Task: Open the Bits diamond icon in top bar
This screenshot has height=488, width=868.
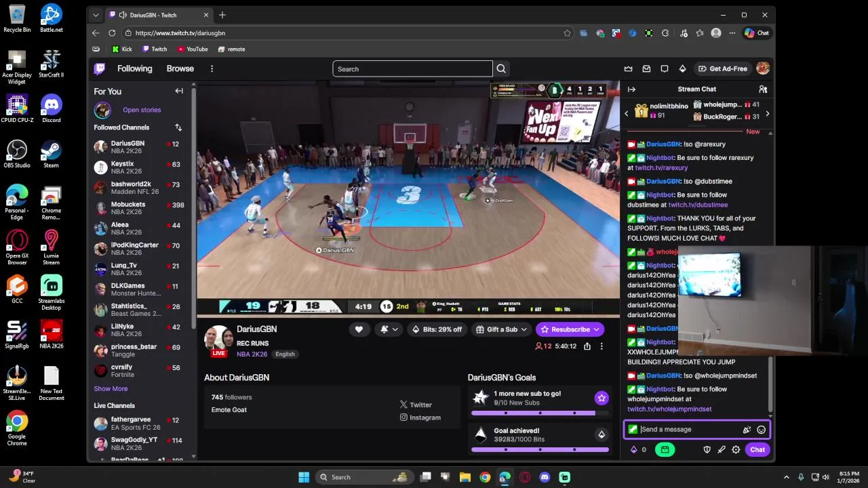Action: 682,68
